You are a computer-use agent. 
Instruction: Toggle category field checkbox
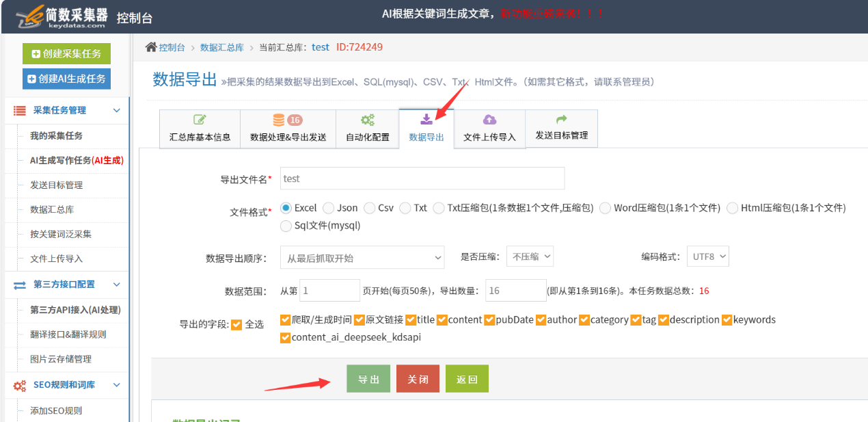click(584, 320)
